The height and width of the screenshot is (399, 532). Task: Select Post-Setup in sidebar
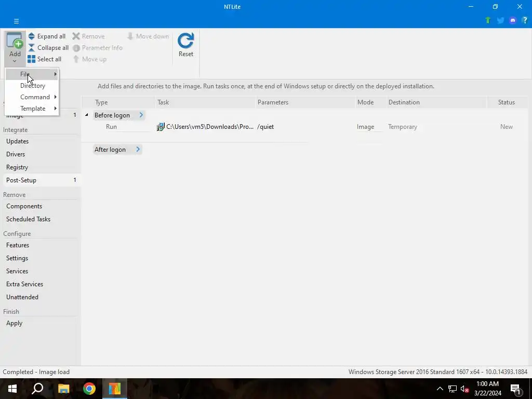point(41,180)
